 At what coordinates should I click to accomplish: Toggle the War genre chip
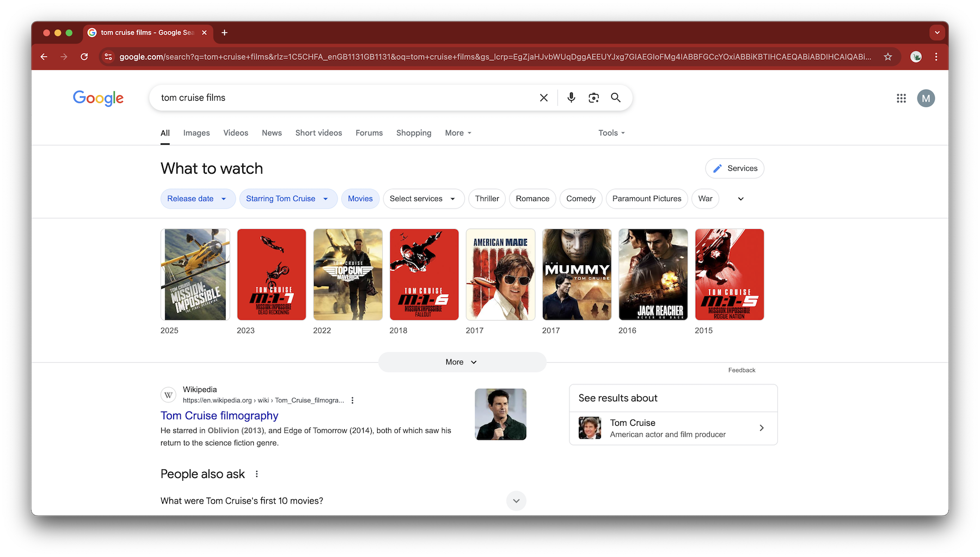click(x=706, y=199)
